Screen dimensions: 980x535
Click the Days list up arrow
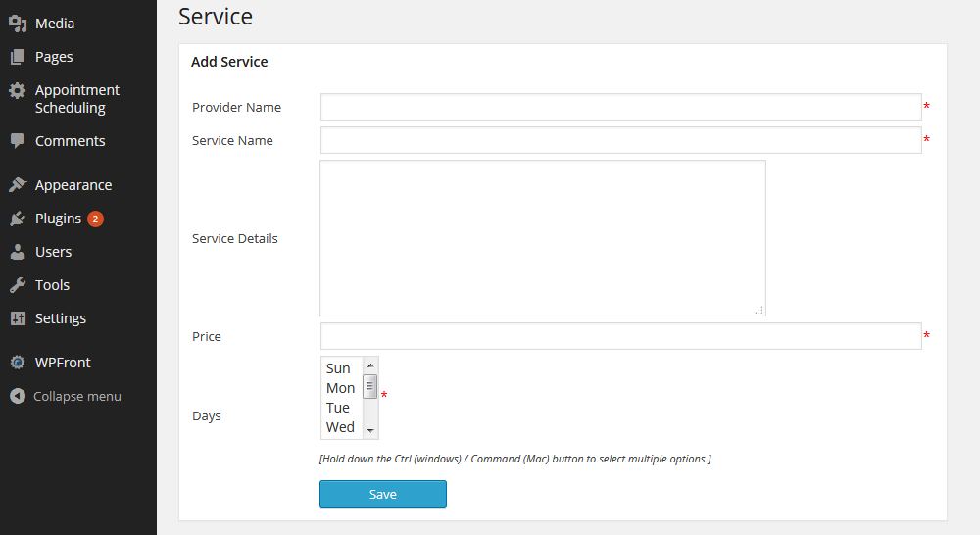point(370,365)
